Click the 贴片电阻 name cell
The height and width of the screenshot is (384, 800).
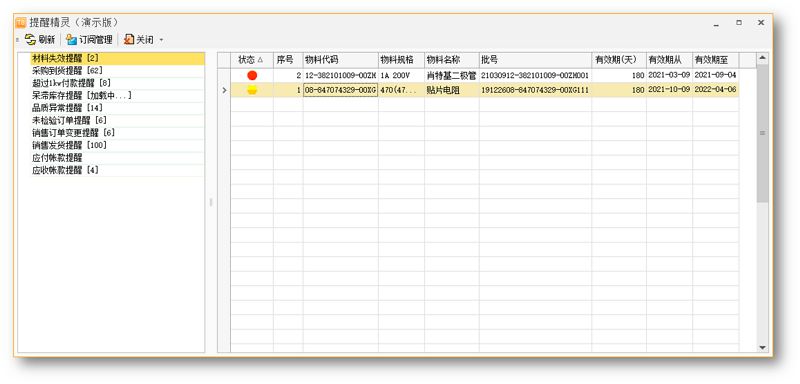click(x=452, y=90)
